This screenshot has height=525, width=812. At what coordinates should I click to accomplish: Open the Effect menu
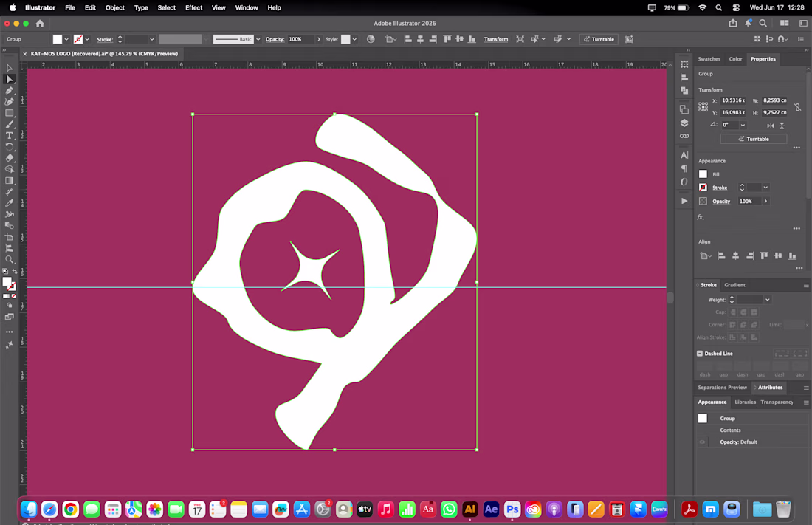tap(193, 8)
